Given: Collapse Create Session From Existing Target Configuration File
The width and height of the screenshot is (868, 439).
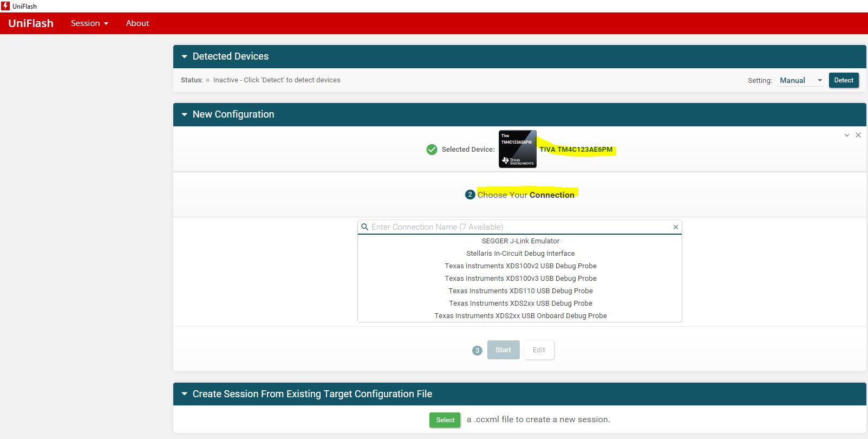Looking at the screenshot, I should (184, 394).
